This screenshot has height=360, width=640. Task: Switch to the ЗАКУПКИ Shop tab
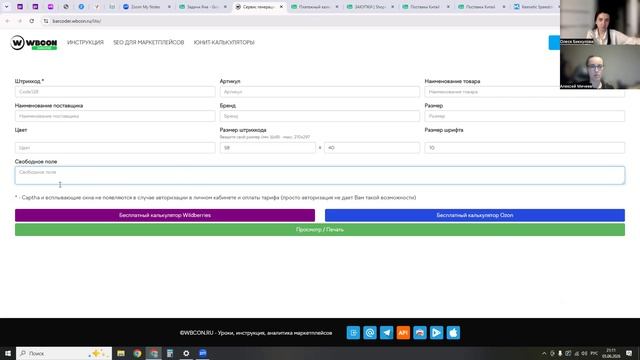pos(370,7)
